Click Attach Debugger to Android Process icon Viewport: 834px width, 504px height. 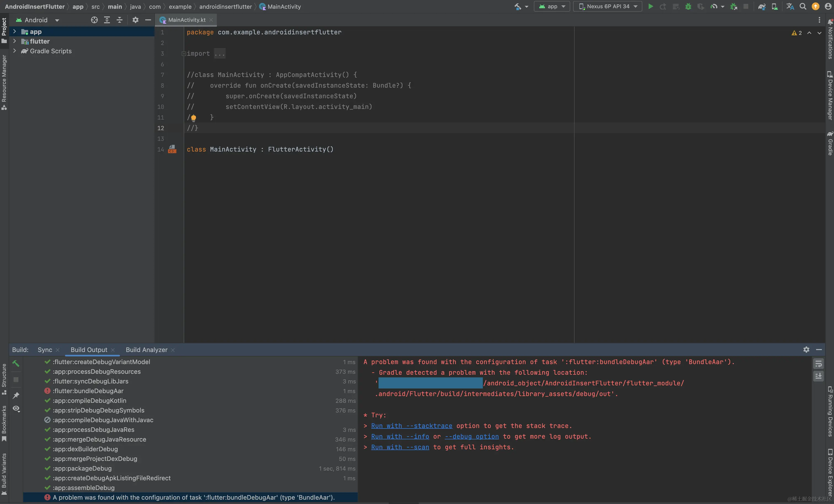point(734,6)
